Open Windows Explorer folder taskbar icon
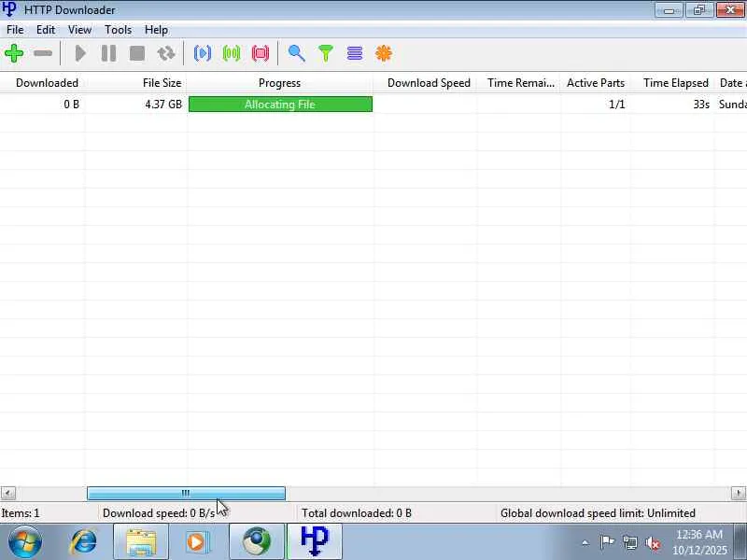Viewport: 747px width, 560px height. click(141, 542)
